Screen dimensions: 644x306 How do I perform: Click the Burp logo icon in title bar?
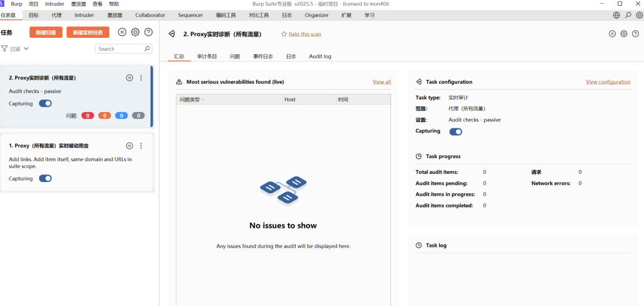(x=2, y=4)
